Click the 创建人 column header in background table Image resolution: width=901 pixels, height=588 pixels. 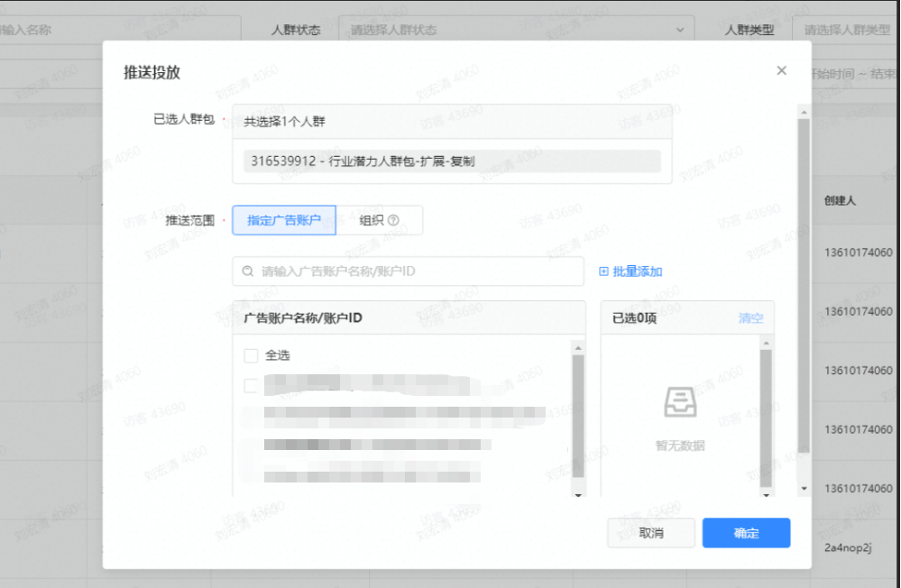840,200
